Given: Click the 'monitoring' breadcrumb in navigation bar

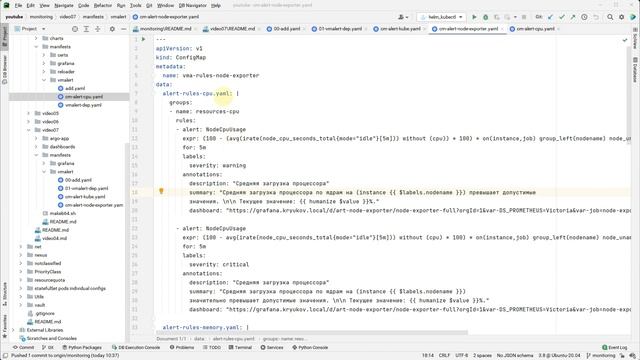Looking at the screenshot, I should (41, 17).
